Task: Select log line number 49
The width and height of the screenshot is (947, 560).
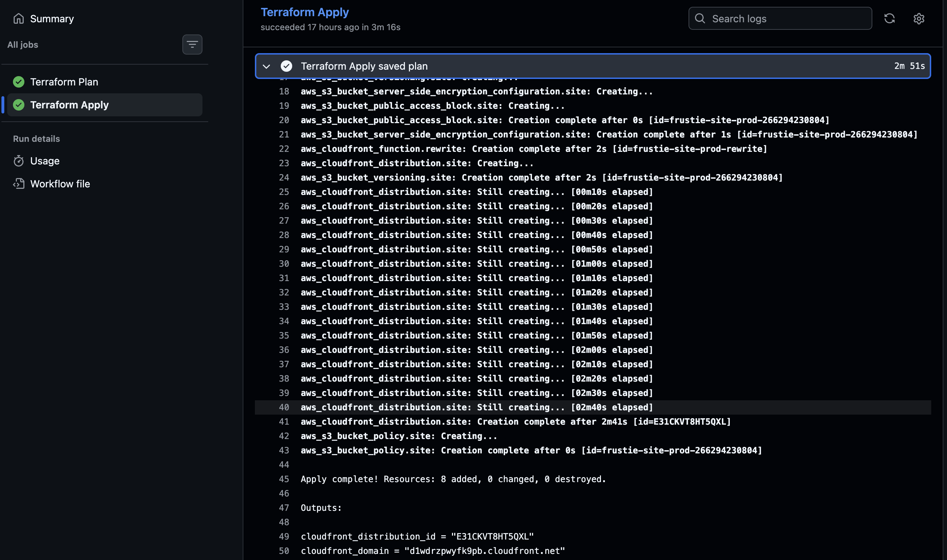Action: [284, 537]
